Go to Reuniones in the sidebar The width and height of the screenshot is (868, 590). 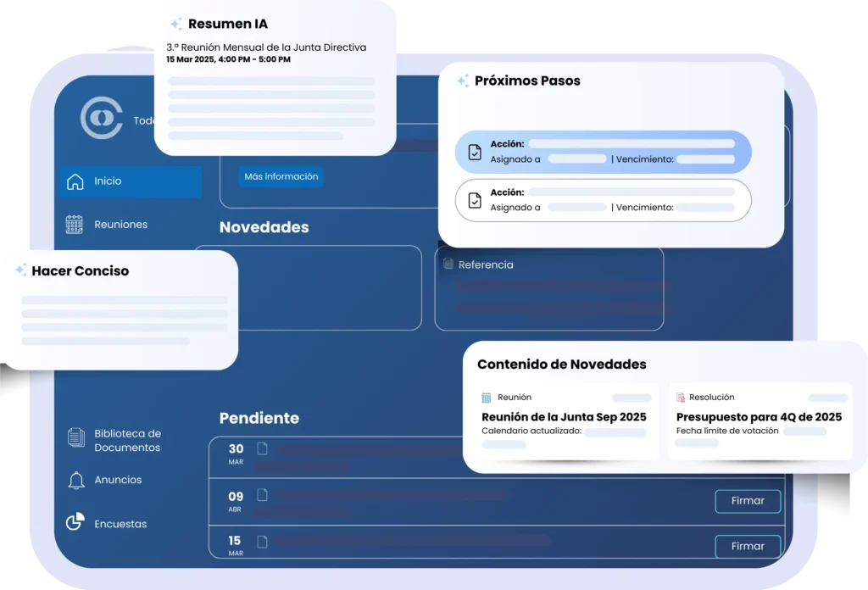point(120,225)
